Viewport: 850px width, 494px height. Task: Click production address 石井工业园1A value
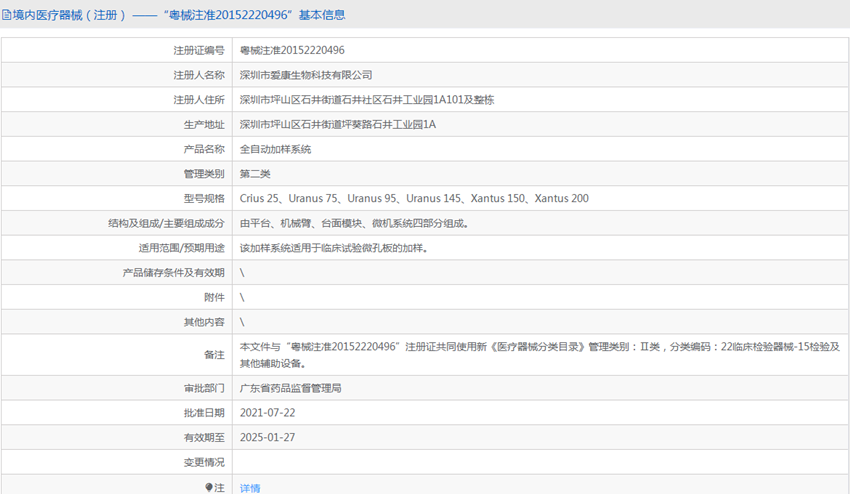338,125
